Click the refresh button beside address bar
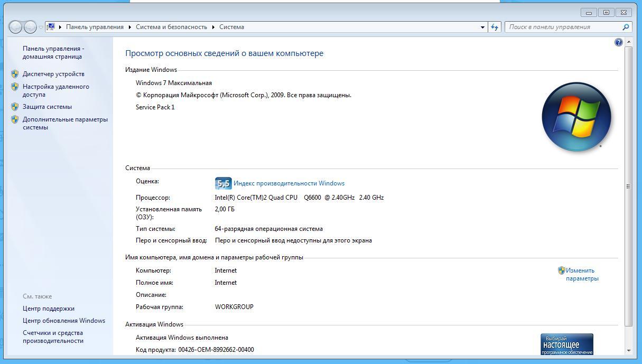Viewport: 642px width, 364px height. (x=495, y=27)
